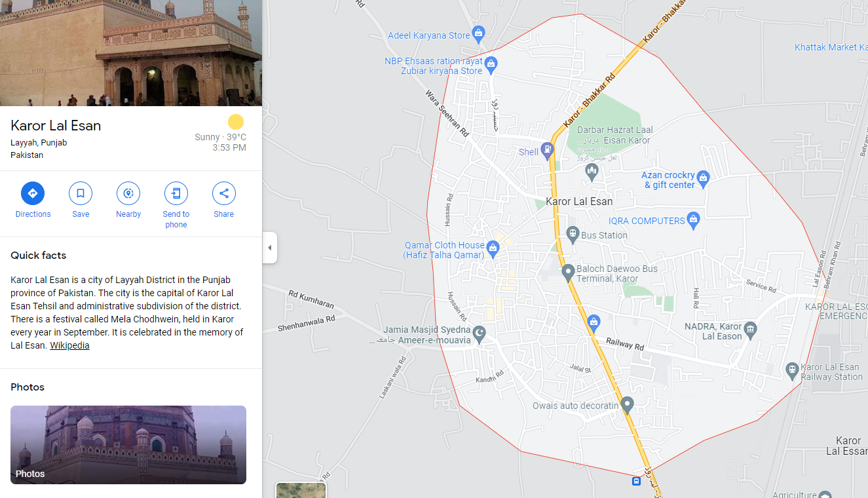Click the 'Karor Lal Esan' label on the map
The height and width of the screenshot is (498, 868).
point(579,201)
